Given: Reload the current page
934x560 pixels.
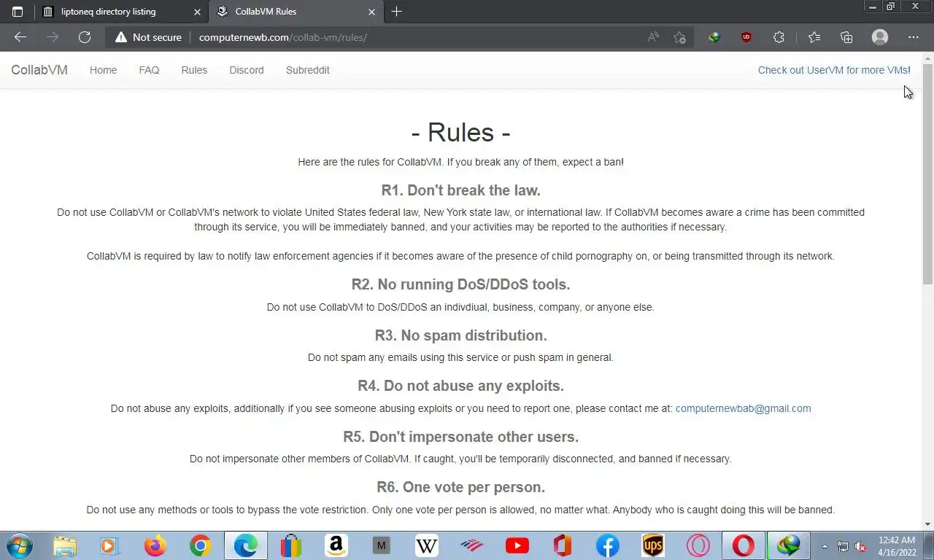Looking at the screenshot, I should click(x=85, y=37).
